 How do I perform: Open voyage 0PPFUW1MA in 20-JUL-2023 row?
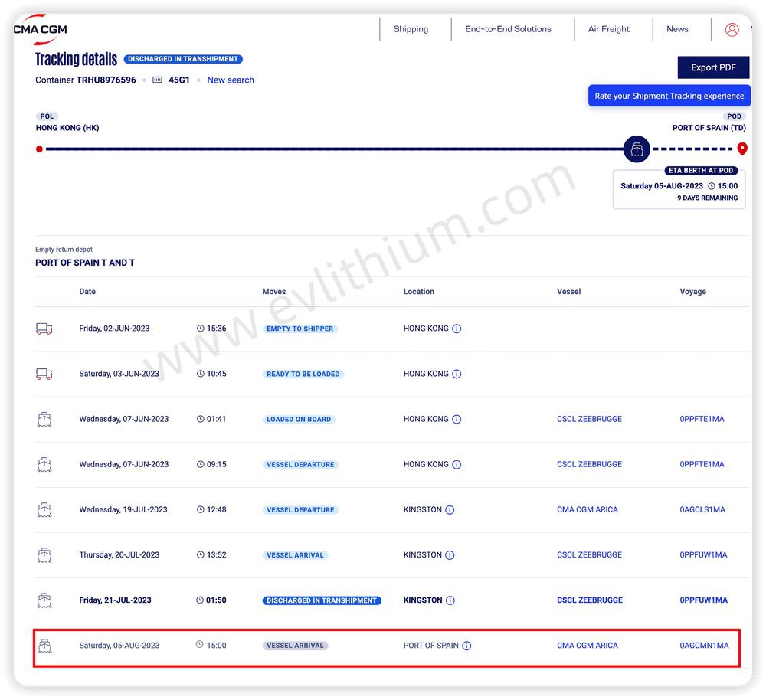(703, 555)
